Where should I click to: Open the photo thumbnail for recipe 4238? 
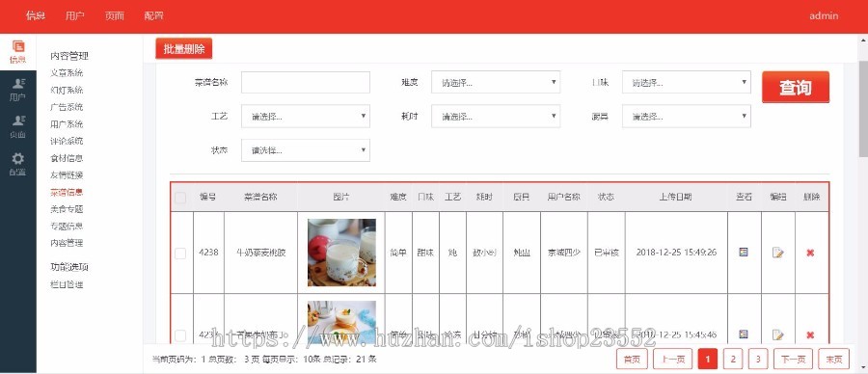pos(341,253)
